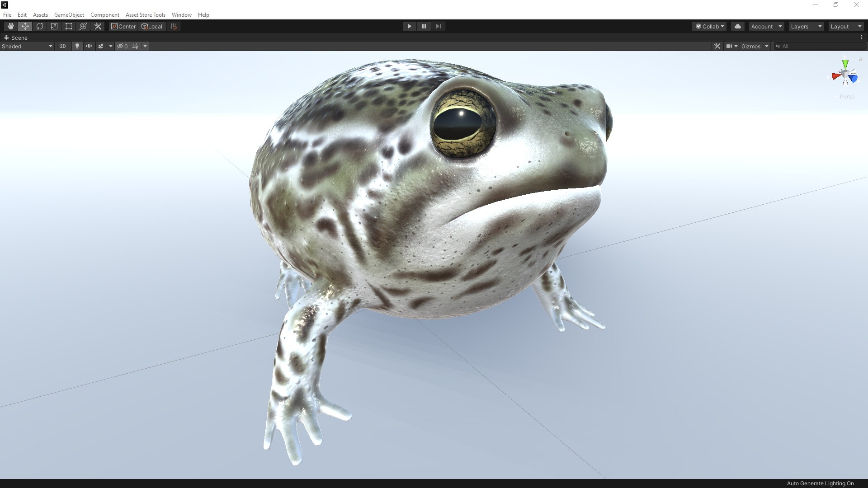This screenshot has width=868, height=488.
Task: Click the blue Z axis of orientation gizmo
Action: pyautogui.click(x=853, y=79)
